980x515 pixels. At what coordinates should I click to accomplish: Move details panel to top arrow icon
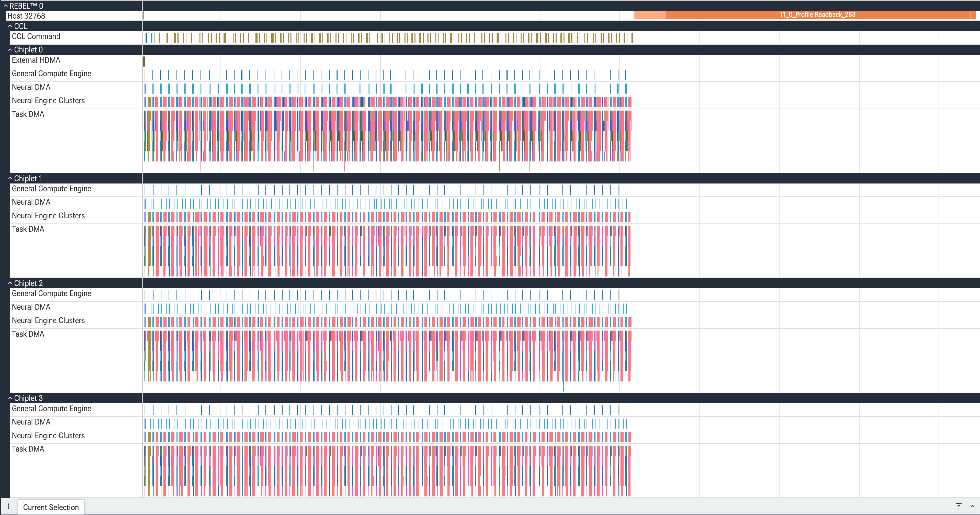coord(959,506)
